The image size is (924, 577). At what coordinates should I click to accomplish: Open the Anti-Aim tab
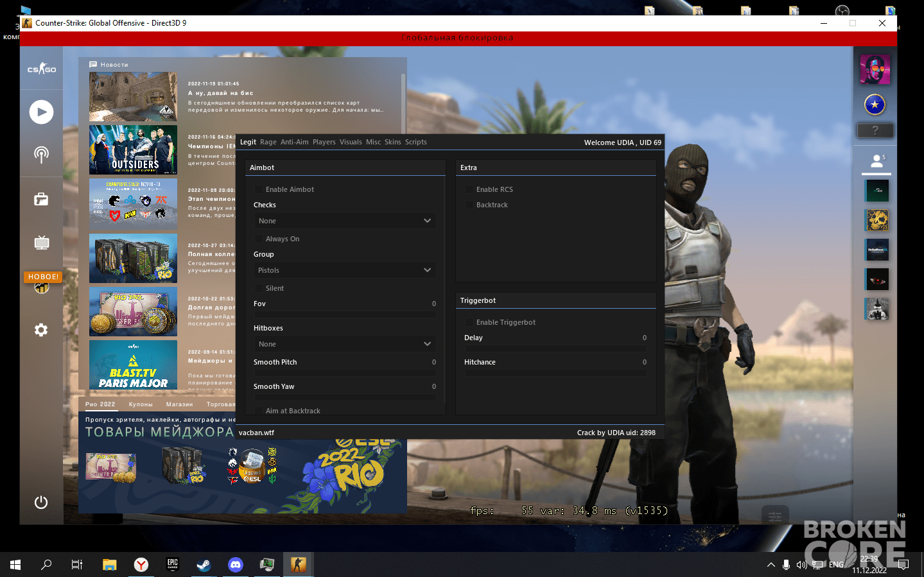(295, 142)
